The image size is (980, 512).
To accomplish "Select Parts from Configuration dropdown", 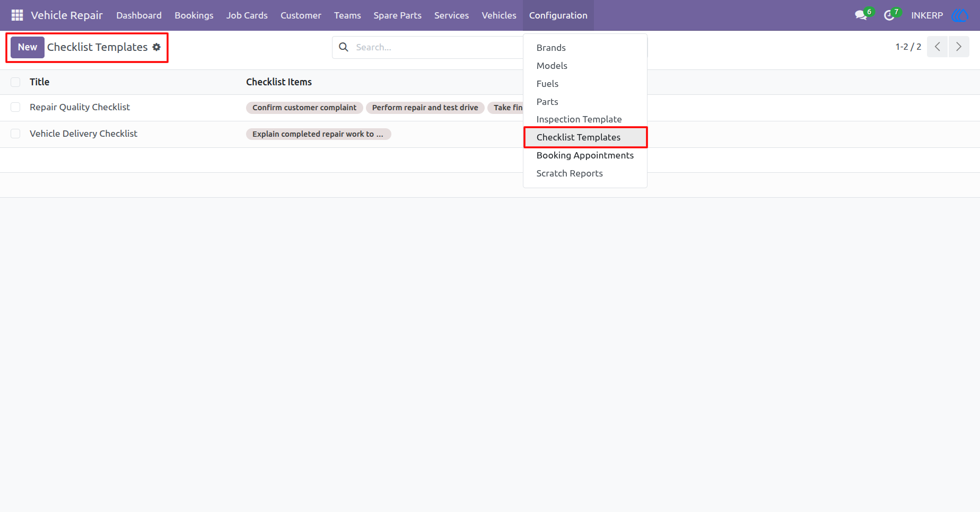I will pos(585,102).
